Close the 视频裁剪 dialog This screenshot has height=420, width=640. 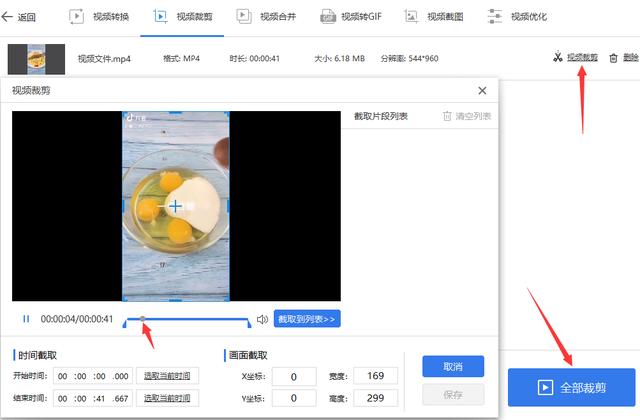pos(482,91)
